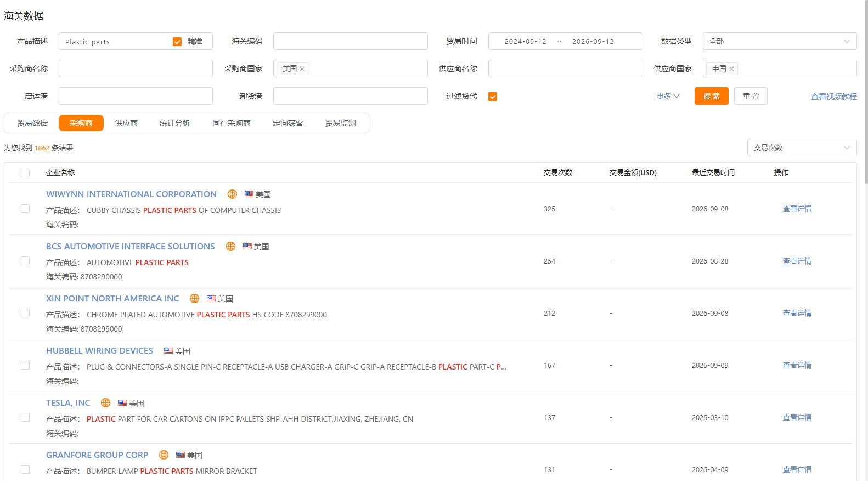
Task: Click globe icon beside BCS AUTOMOTIVE INTERFACE SOLUTIONS
Action: pos(230,247)
